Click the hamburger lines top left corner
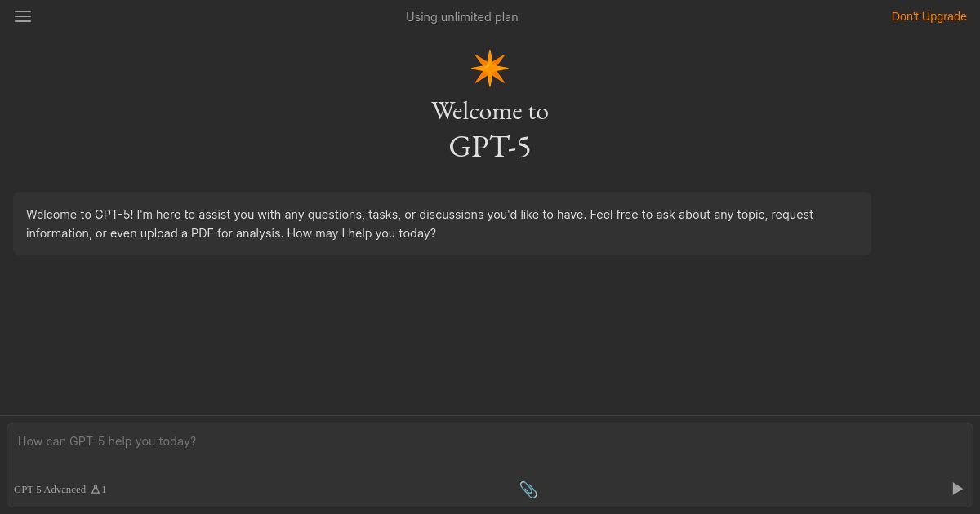Image resolution: width=980 pixels, height=514 pixels. click(x=23, y=16)
